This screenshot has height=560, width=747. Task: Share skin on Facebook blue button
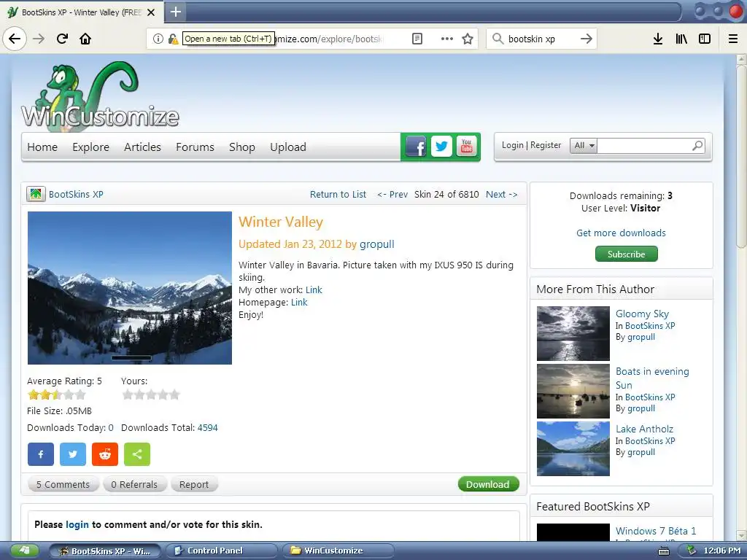point(41,454)
